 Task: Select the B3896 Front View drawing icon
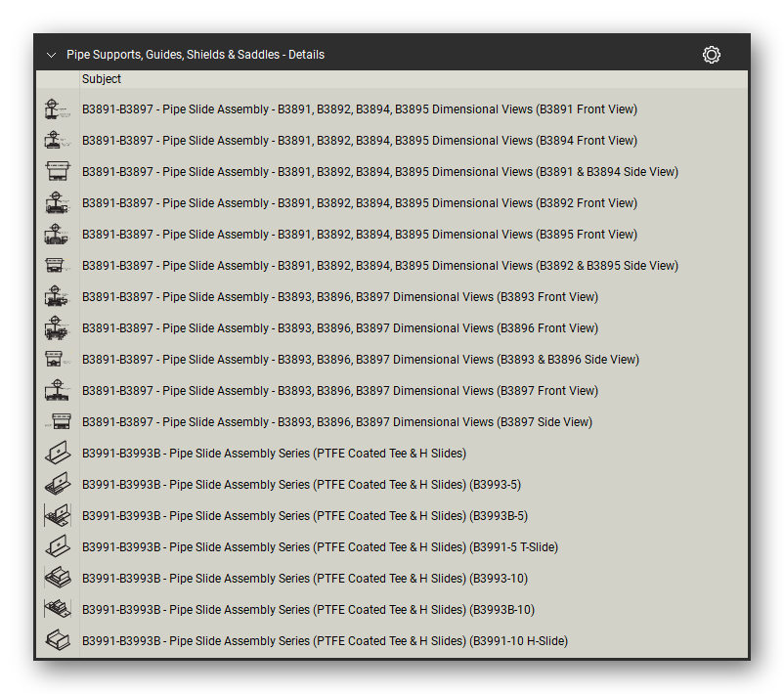58,328
